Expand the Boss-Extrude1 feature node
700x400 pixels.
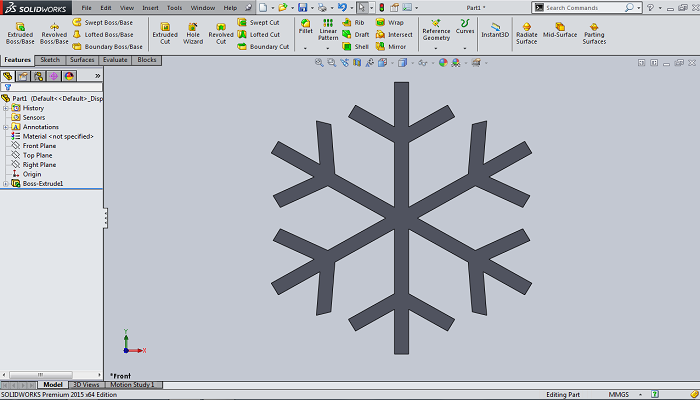[x=5, y=183]
